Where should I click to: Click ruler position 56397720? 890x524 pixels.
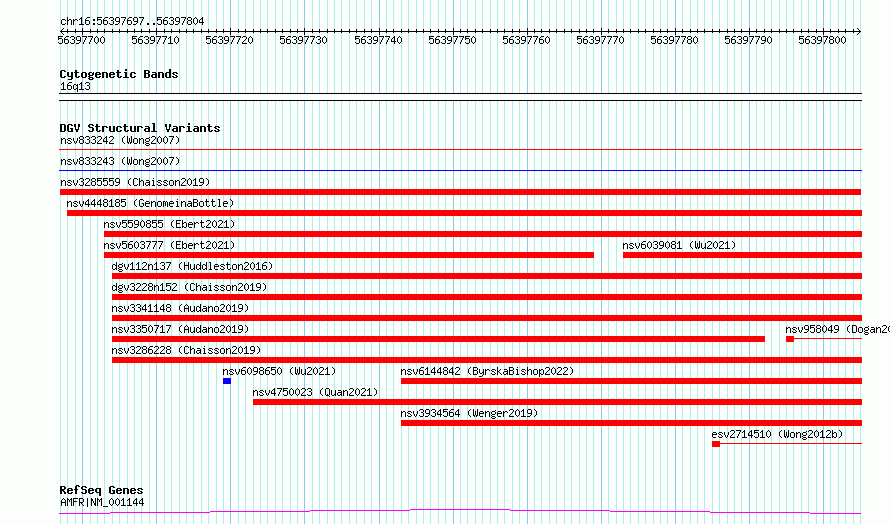[x=229, y=40]
